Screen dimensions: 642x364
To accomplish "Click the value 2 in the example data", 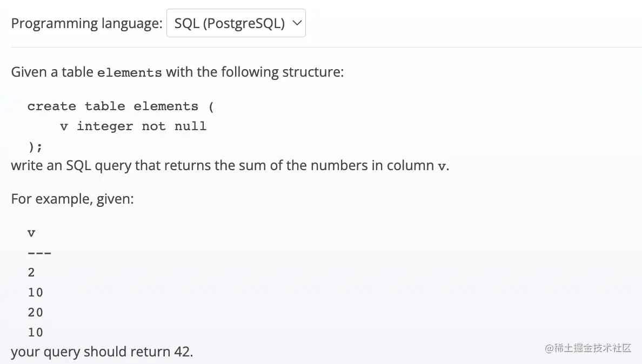I will tap(31, 273).
